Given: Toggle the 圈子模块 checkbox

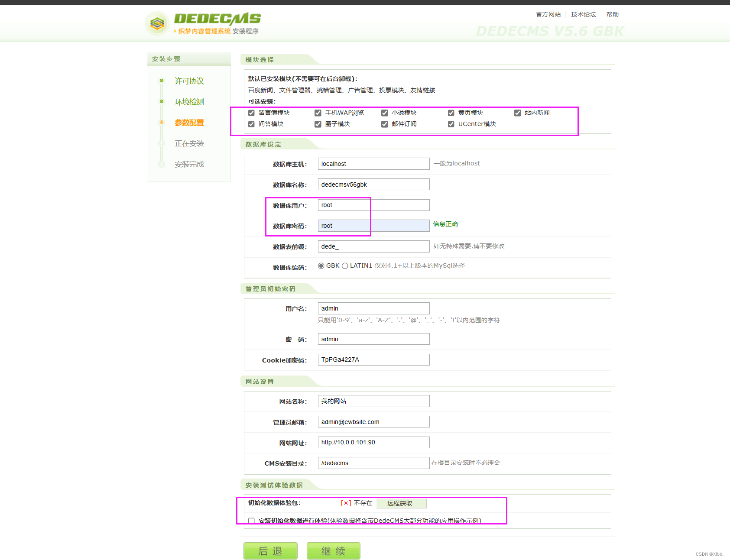Looking at the screenshot, I should pyautogui.click(x=318, y=124).
